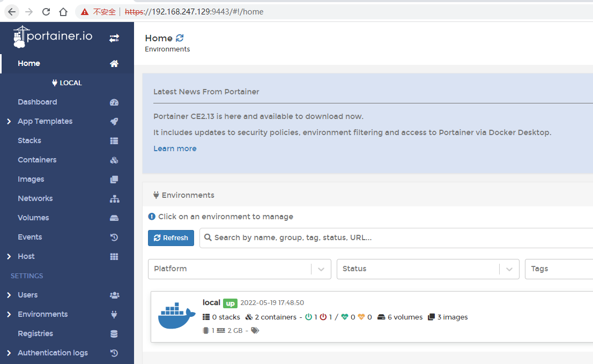
Task: Click the Registries database icon
Action: click(x=114, y=334)
